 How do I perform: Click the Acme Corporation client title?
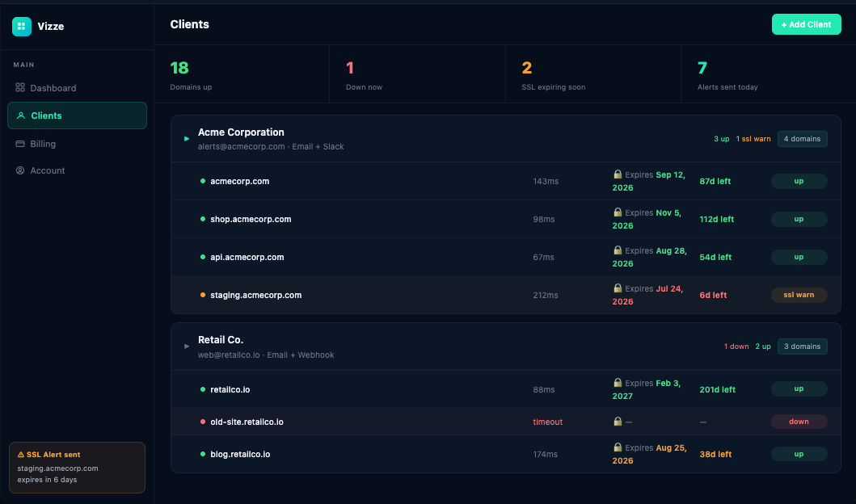[x=241, y=132]
